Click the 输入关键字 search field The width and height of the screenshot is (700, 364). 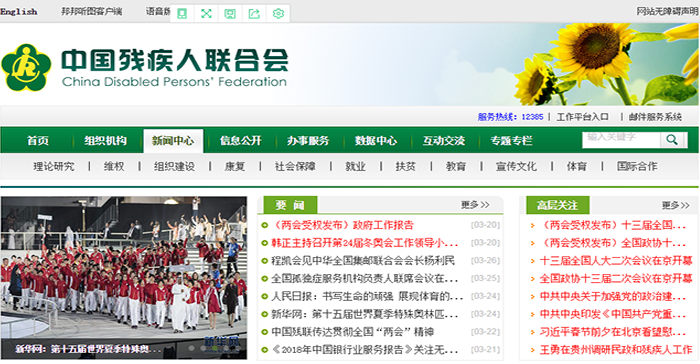(621, 139)
